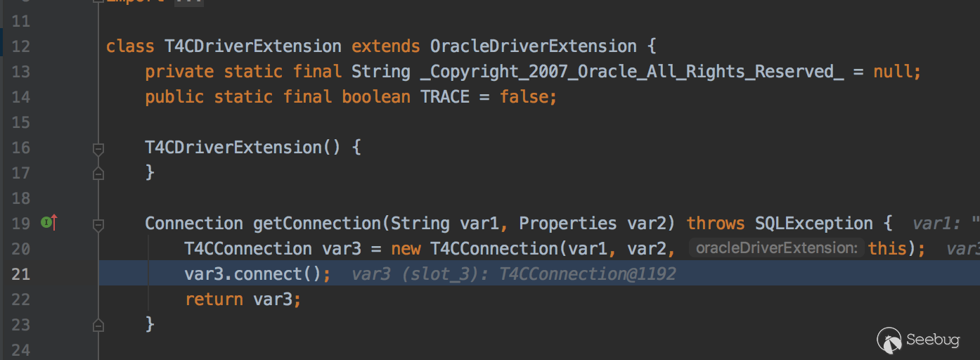Click the oracleDriverExtension parameter hint
The width and height of the screenshot is (980, 360).
coord(776,248)
